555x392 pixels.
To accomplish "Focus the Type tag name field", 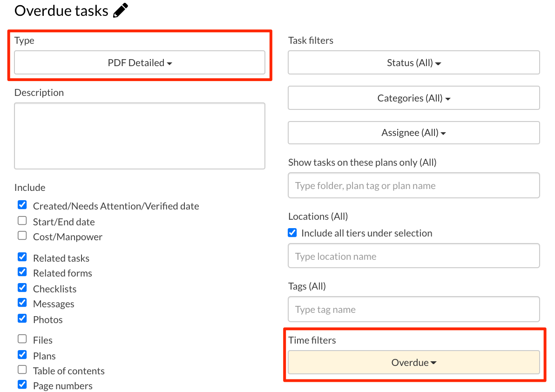I will [413, 310].
